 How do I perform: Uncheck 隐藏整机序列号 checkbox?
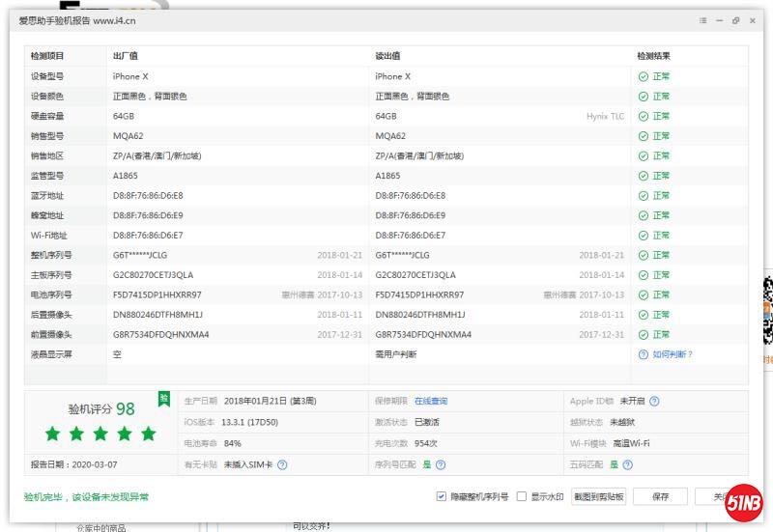click(x=441, y=497)
